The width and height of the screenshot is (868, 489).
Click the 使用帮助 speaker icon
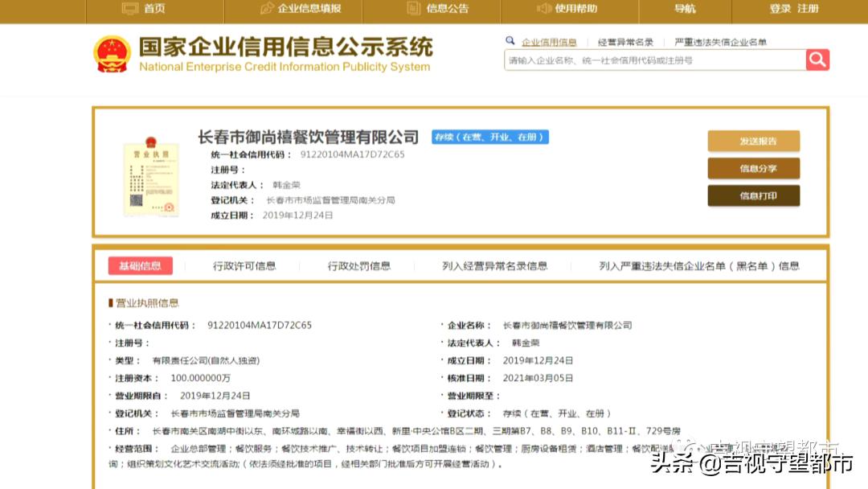coord(544,8)
